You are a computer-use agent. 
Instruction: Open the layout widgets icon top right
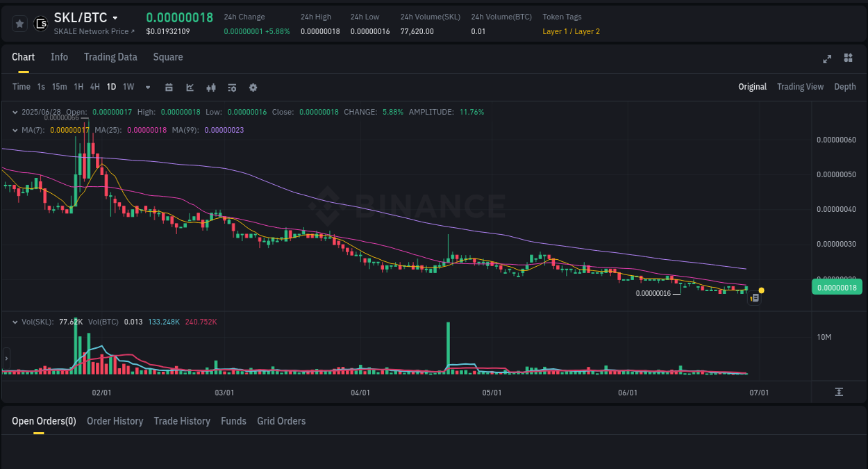tap(848, 59)
